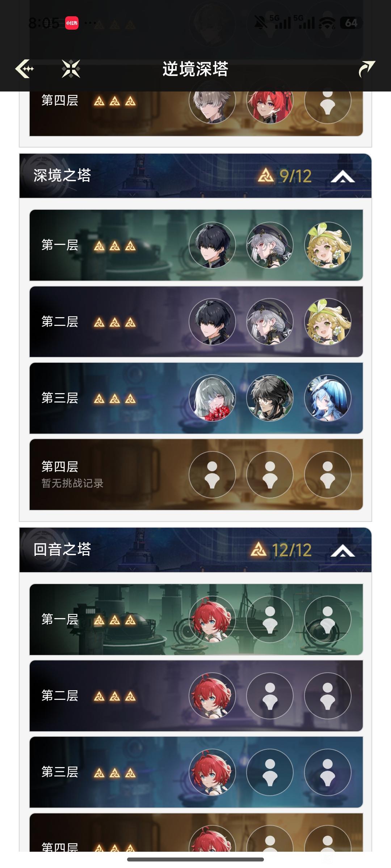The width and height of the screenshot is (391, 868).
Task: Tap the first empty slot on 深境之塔 第四层
Action: click(212, 475)
